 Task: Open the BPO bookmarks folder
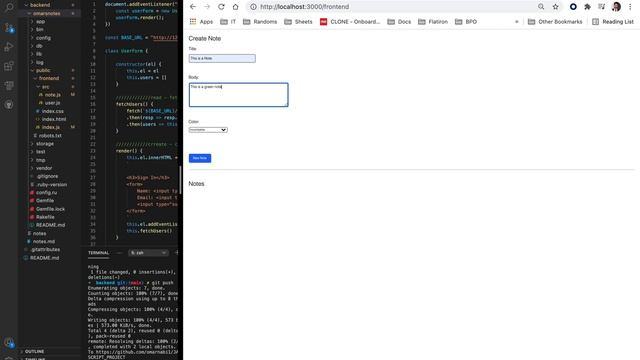pyautogui.click(x=466, y=22)
